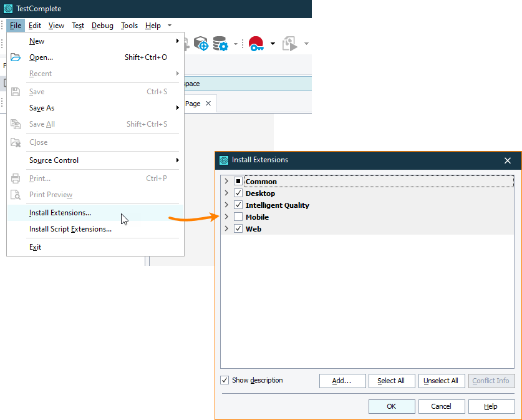Click the Cancel button

pyautogui.click(x=442, y=406)
